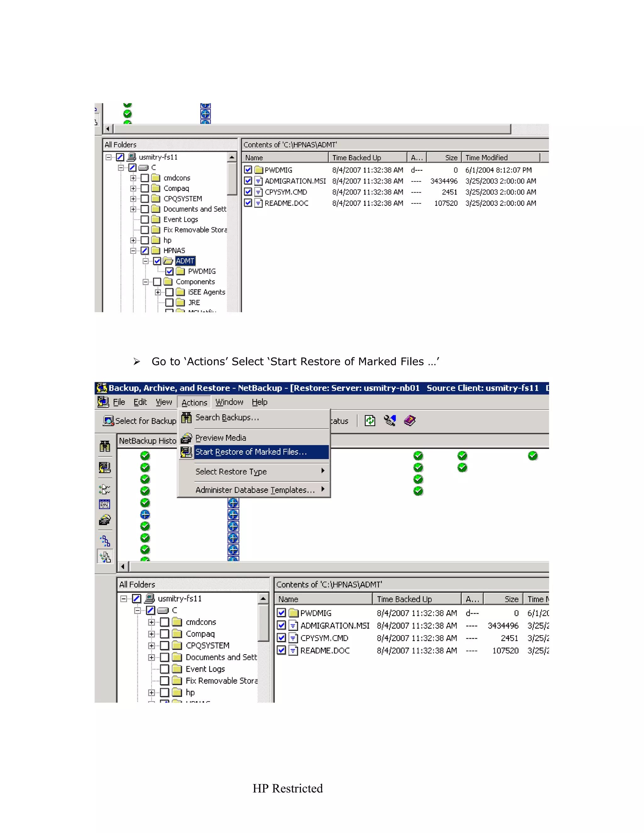Upper screenshot: click the ADMIGRATION.MSI file icon
Viewport: 644px width, 833px height.
[259, 181]
